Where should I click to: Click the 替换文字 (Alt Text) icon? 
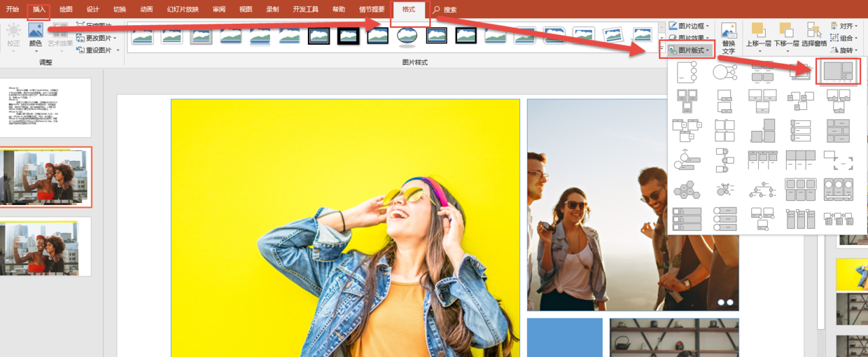click(x=729, y=38)
